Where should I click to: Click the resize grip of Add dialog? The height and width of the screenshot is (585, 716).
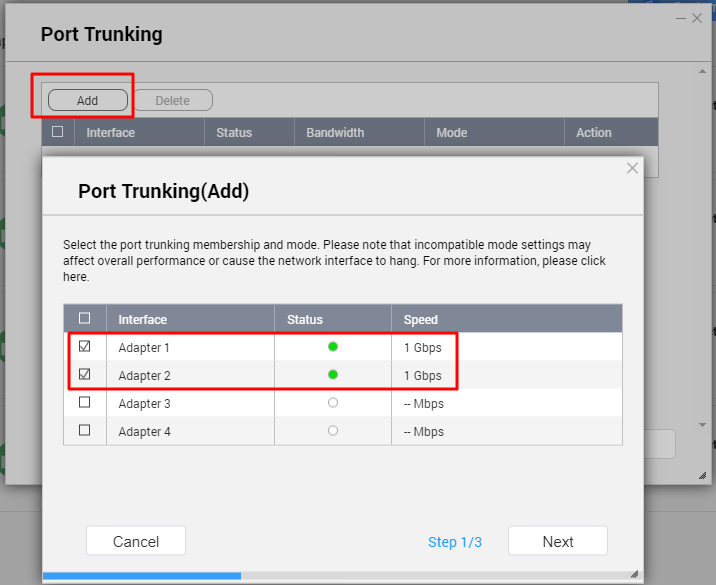coord(635,574)
